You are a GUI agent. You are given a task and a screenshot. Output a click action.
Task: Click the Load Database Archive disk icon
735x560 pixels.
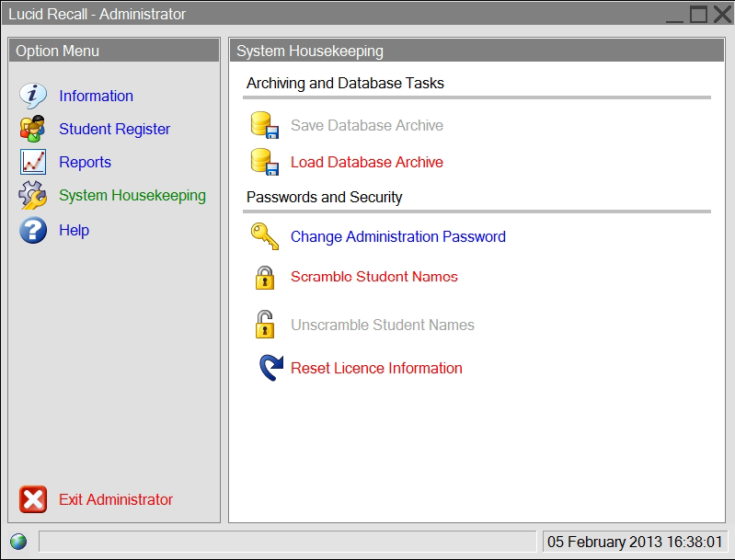click(265, 162)
